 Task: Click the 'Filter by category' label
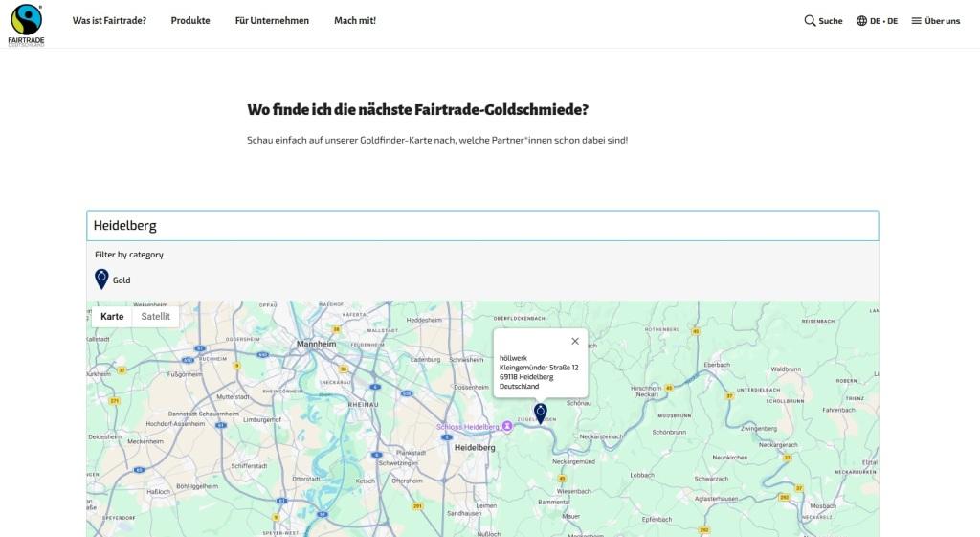[129, 255]
